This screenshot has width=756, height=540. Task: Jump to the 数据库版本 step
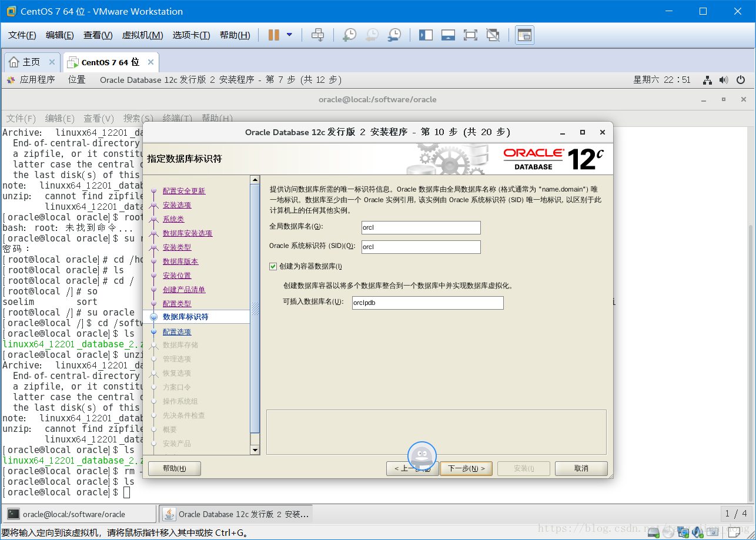[180, 261]
